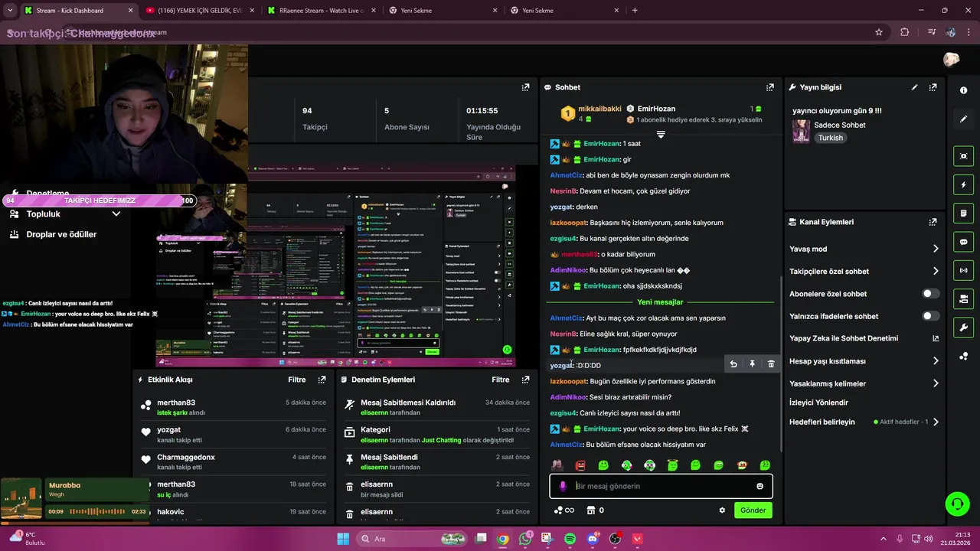
Task: Open the Sadece Sohbet category thumbnail
Action: [x=801, y=131]
